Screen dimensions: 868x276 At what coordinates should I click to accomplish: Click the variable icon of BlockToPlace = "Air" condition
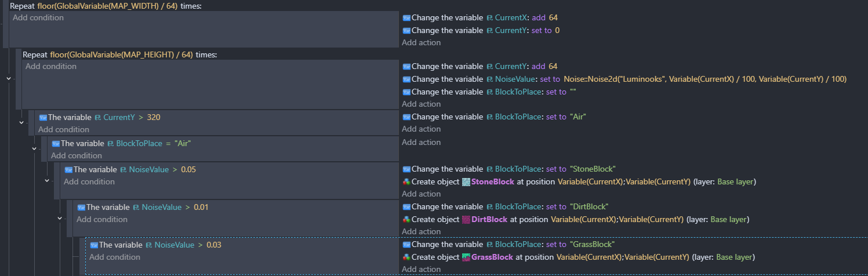click(x=55, y=143)
